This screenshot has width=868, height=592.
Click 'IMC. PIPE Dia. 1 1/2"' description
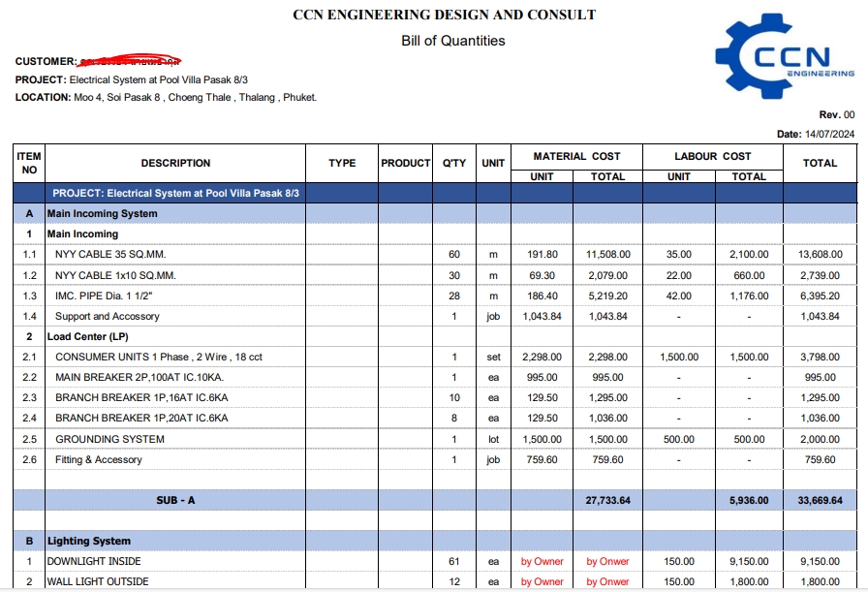click(104, 296)
